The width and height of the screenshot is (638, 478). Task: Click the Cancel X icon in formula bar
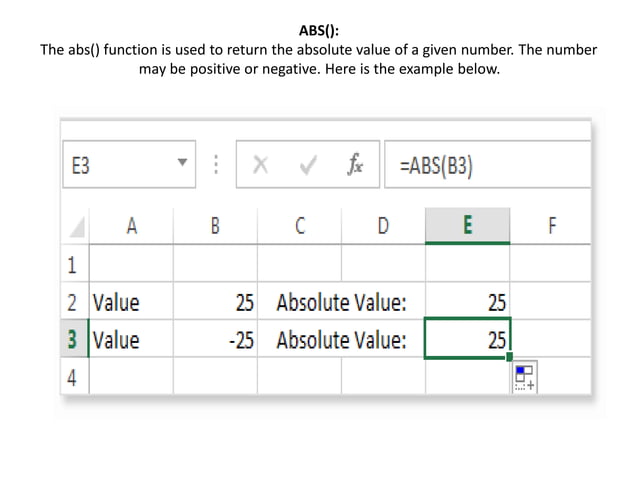pyautogui.click(x=260, y=166)
